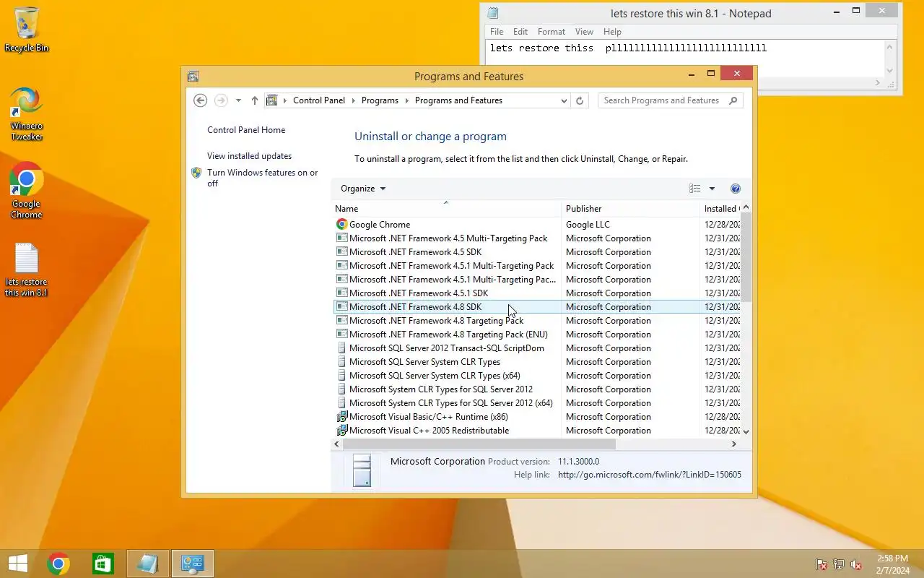This screenshot has height=578, width=924.
Task: Open Notepad Format menu
Action: [552, 32]
